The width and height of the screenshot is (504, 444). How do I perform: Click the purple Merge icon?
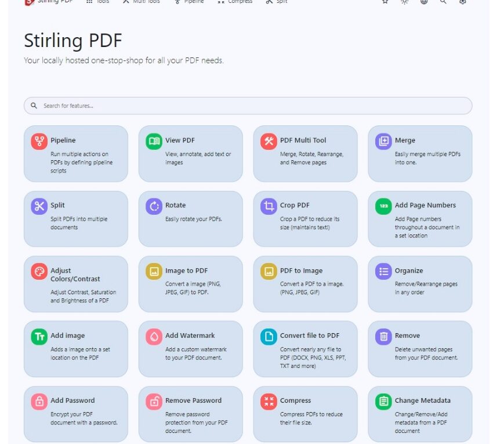coord(383,141)
